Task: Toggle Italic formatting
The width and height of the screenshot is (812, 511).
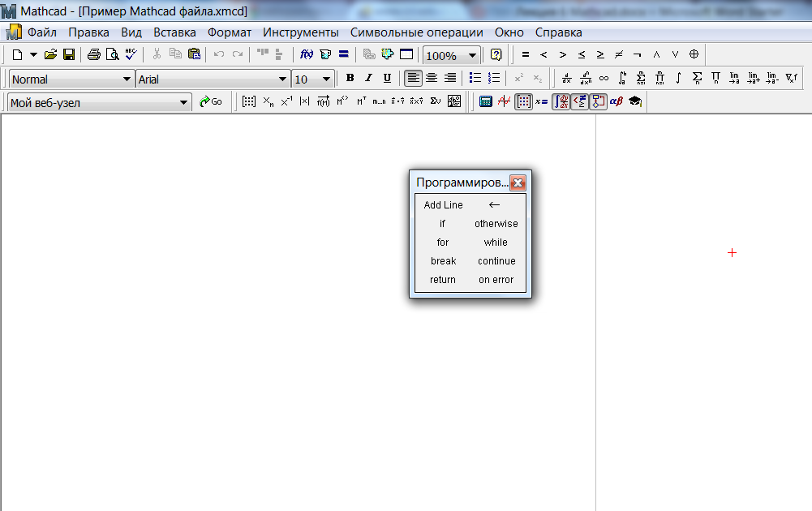Action: pos(368,78)
